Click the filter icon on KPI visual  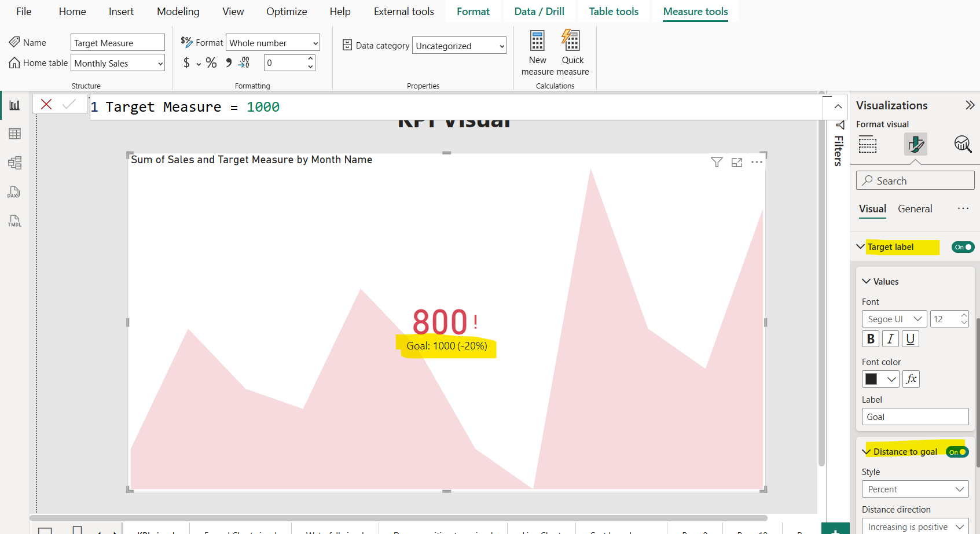point(717,163)
